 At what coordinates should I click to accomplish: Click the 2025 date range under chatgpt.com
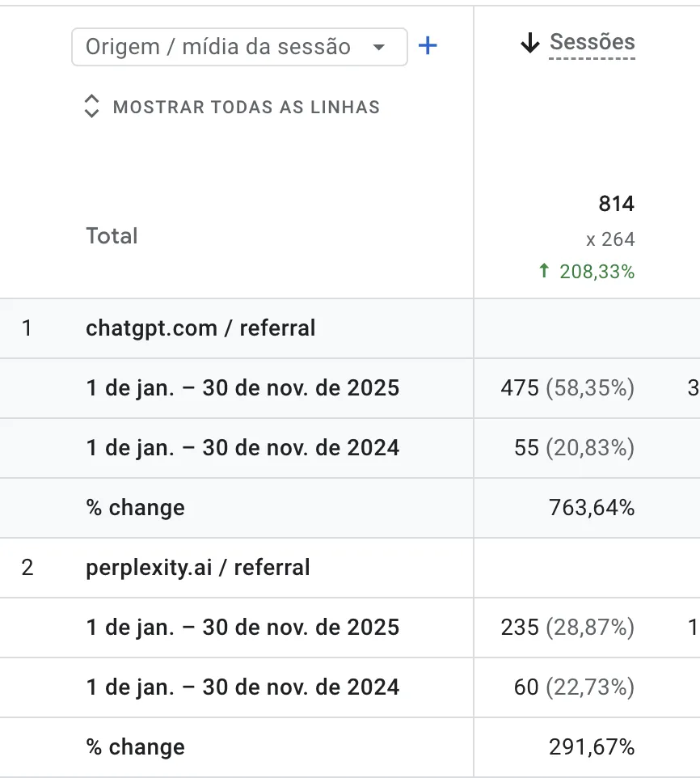pyautogui.click(x=242, y=387)
